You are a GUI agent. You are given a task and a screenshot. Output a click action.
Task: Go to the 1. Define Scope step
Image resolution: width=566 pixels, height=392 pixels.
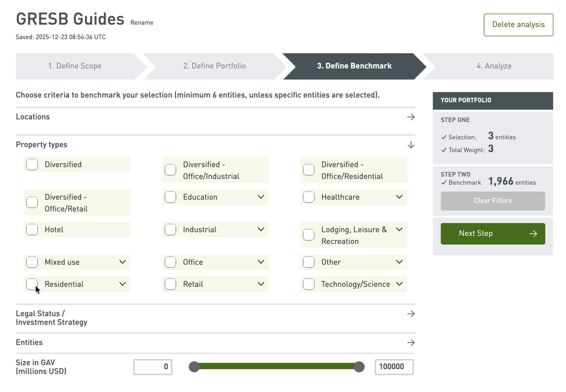click(x=75, y=66)
